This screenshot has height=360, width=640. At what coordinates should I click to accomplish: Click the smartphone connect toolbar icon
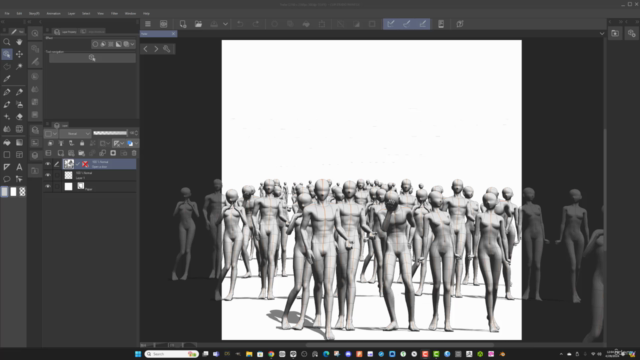(x=441, y=24)
